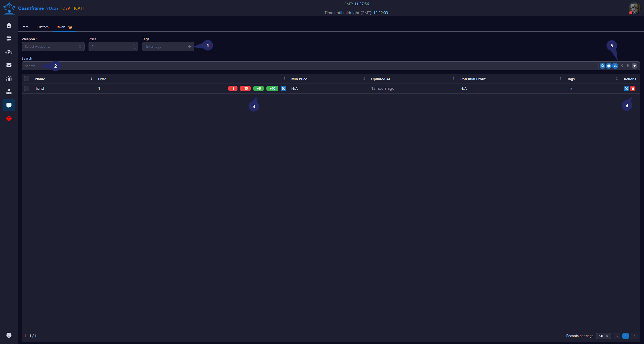Screen dimensions: 644x344
Task: Open the envelope messages sidebar icon
Action: point(9,65)
